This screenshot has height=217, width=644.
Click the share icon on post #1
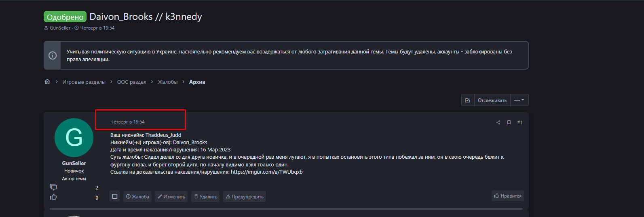[498, 122]
